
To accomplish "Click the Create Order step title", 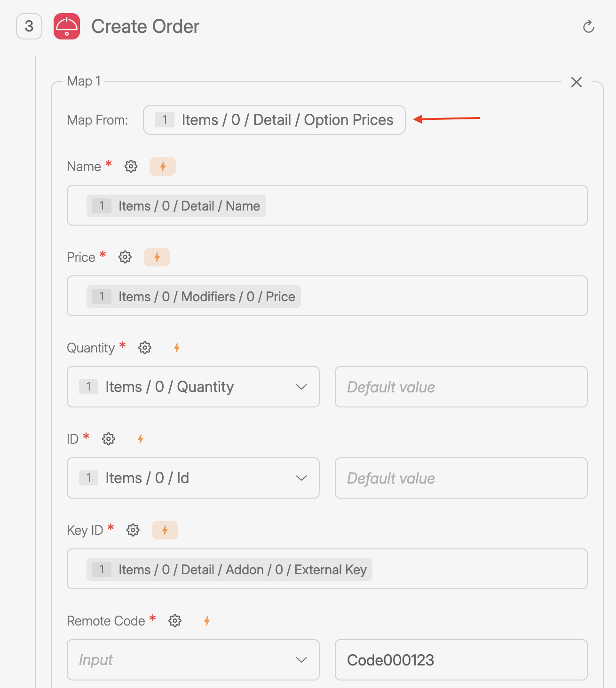I will (145, 27).
